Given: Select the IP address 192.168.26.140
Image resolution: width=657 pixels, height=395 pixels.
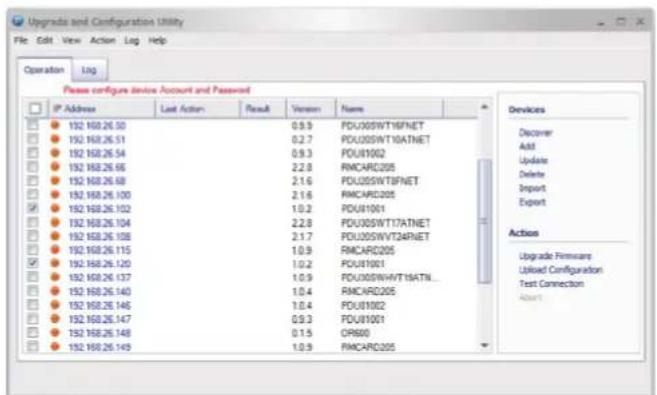Looking at the screenshot, I should 100,291.
